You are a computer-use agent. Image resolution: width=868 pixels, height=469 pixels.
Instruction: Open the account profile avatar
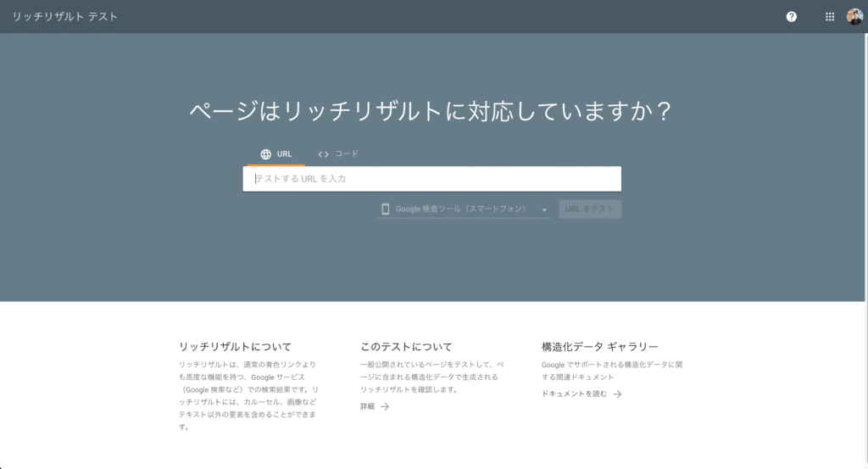(854, 17)
